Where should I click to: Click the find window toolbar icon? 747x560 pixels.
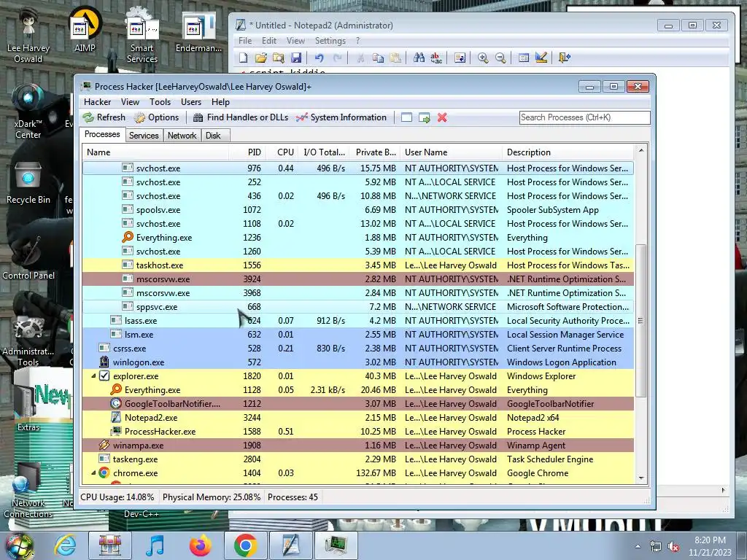tap(406, 117)
